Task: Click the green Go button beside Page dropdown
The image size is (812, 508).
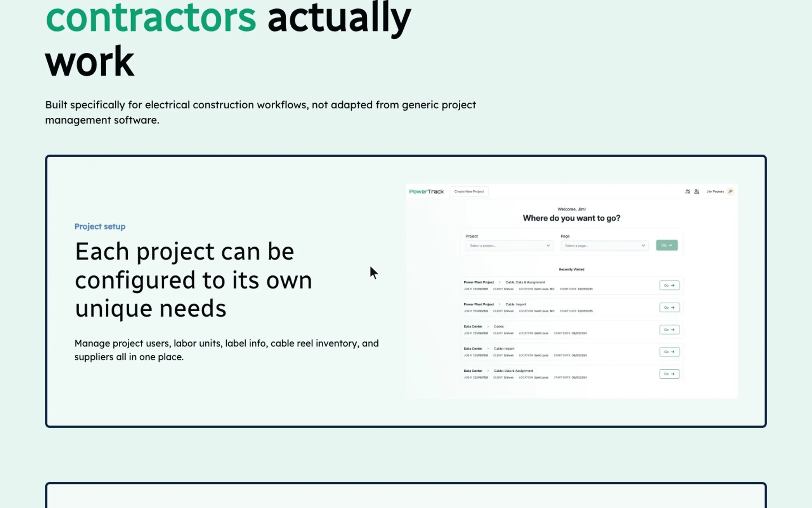Action: coord(666,245)
